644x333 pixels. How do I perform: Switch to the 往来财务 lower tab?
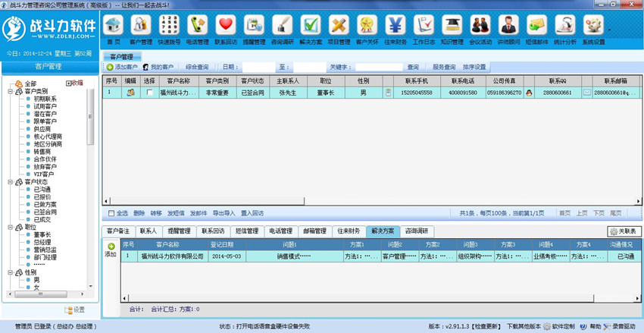(x=349, y=231)
